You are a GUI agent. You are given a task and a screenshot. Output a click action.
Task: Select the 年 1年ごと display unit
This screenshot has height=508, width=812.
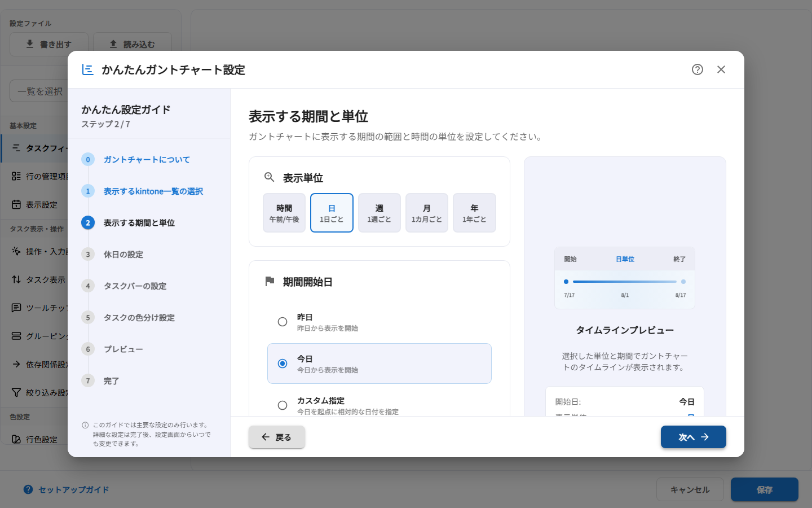[x=474, y=213]
